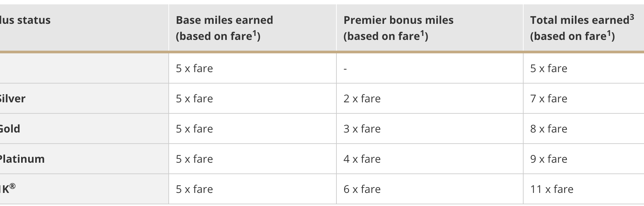644x206 pixels.
Task: Click the Platinum status row label
Action: pyautogui.click(x=22, y=159)
